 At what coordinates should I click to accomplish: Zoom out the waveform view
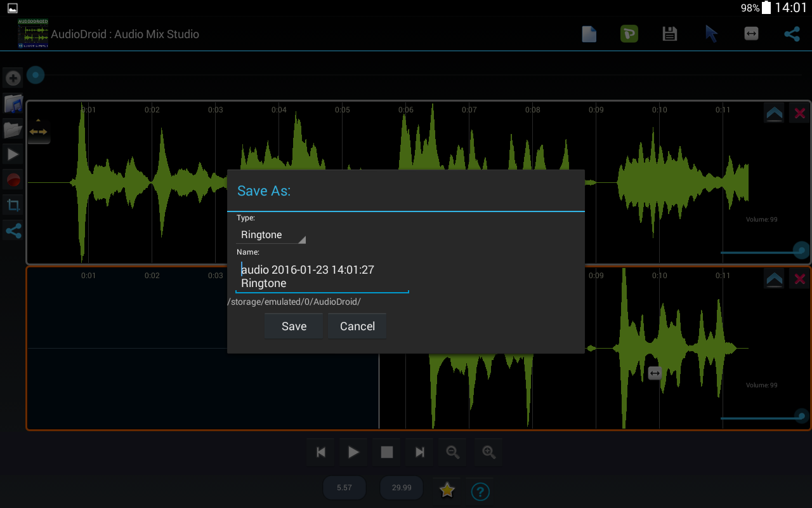pos(453,452)
